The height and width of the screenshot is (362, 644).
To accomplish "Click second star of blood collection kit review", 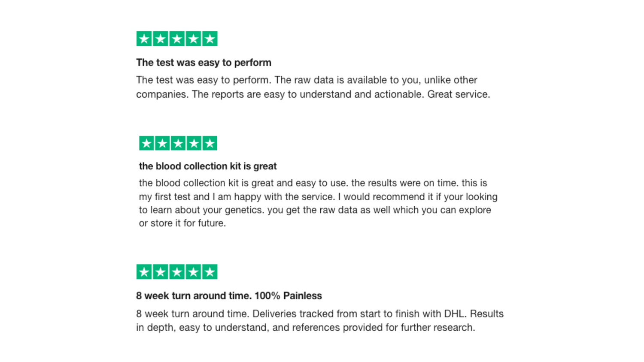I will pos(162,143).
